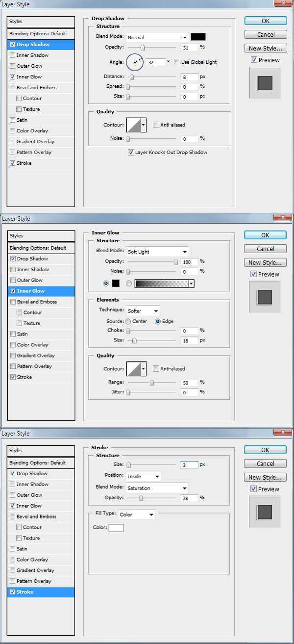Select Blending Options: Default in the Drop Shadow dialog
This screenshot has height=644, width=294.
[41, 34]
